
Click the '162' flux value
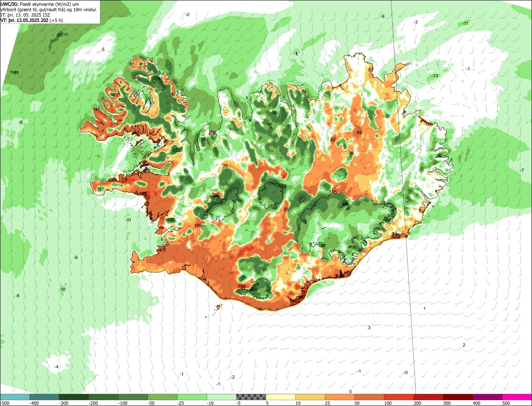275,112
